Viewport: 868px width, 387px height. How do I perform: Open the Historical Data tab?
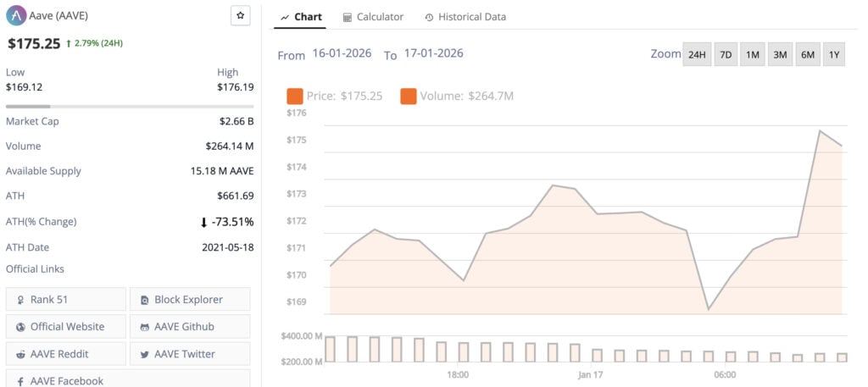[x=465, y=17]
